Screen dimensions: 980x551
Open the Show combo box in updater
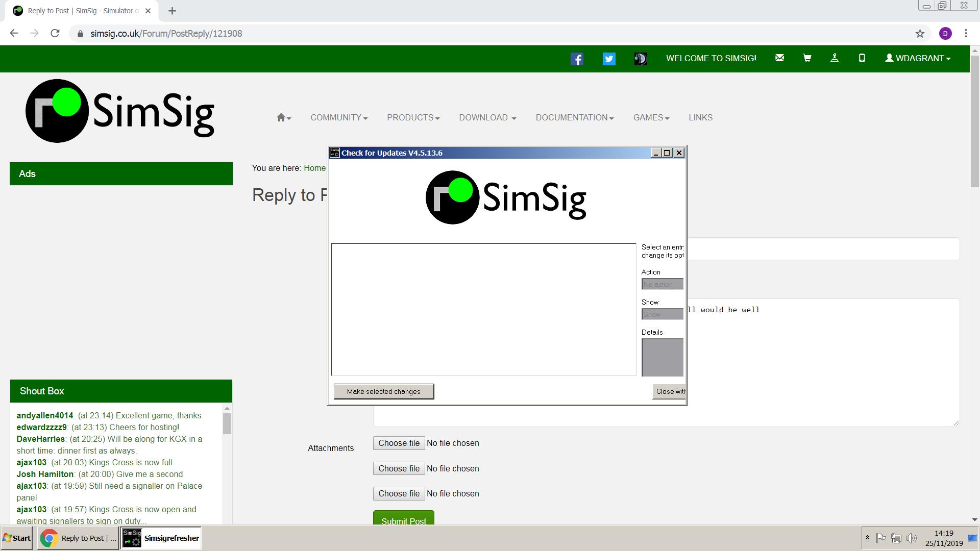click(x=662, y=314)
